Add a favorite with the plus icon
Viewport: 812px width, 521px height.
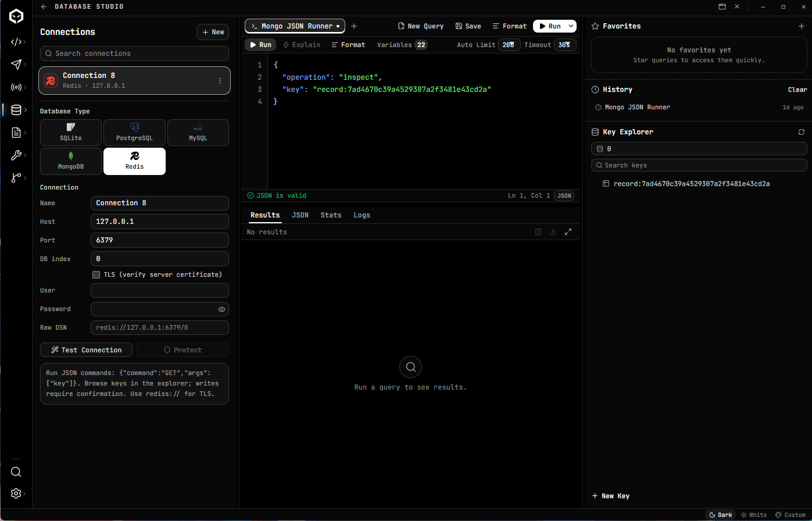[802, 26]
